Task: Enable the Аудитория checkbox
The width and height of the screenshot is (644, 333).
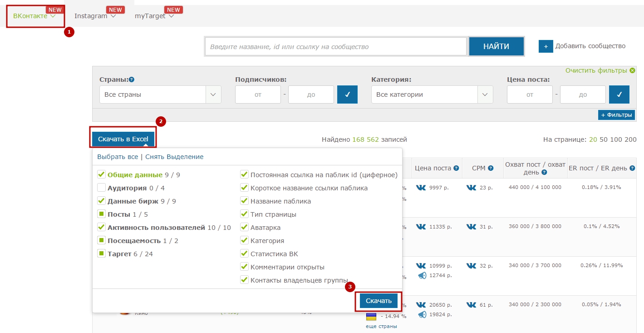Action: point(102,188)
